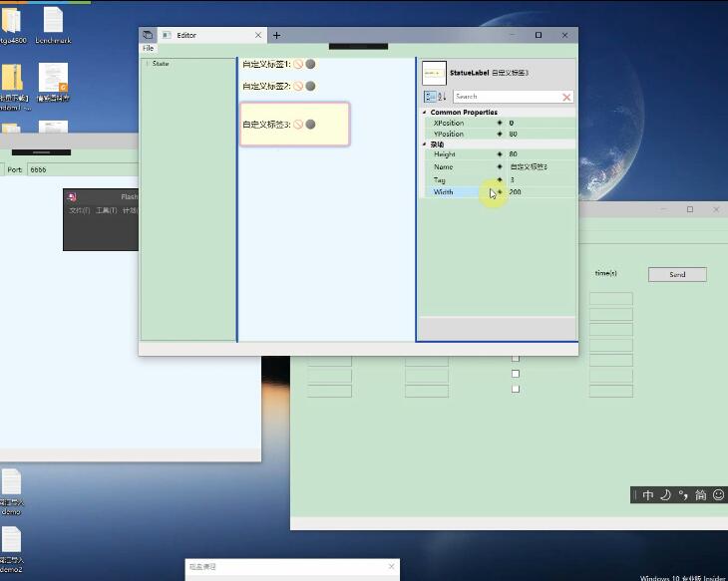Collapse the 杂项 category
Image resolution: width=728 pixels, height=581 pixels.
point(424,145)
